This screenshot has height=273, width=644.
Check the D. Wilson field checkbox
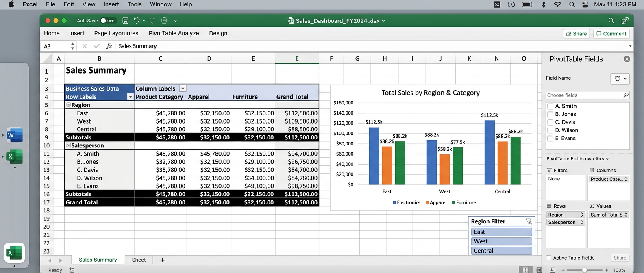tap(550, 130)
